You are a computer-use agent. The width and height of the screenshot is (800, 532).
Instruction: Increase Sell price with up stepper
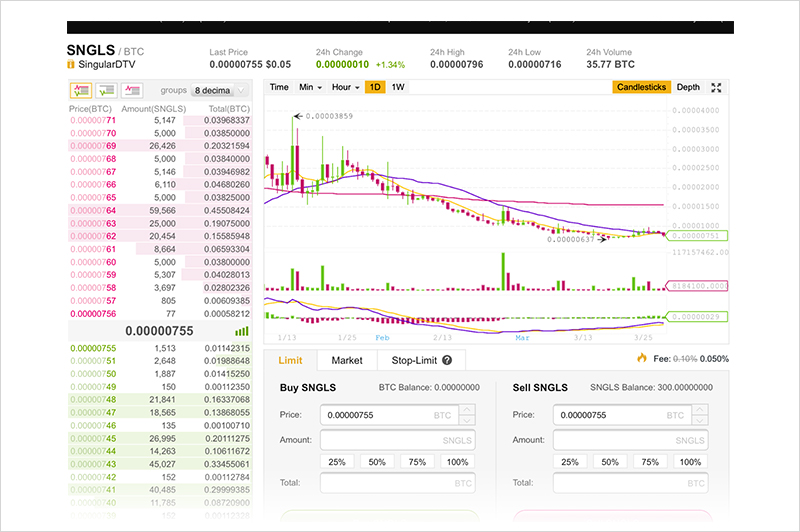(700, 410)
